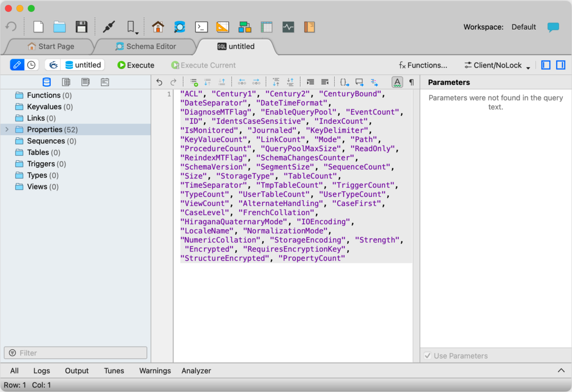Image resolution: width=572 pixels, height=392 pixels.
Task: Toggle the right Parameters panel visibility
Action: (560, 65)
